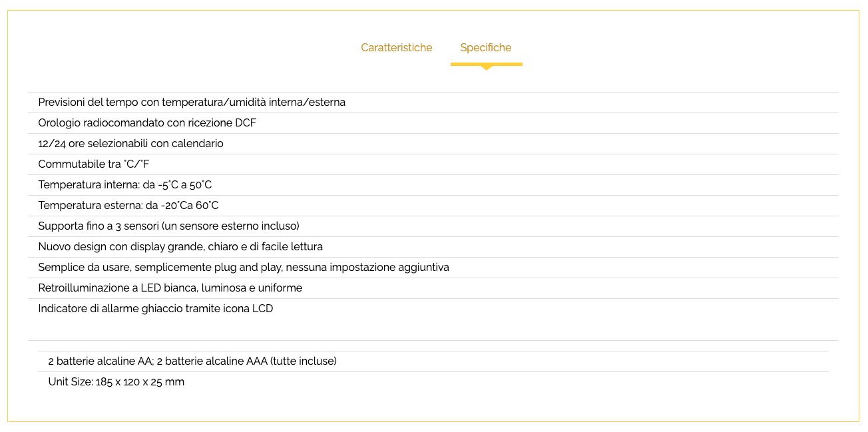Switch to the Caratteristiche tab
Image resolution: width=868 pixels, height=432 pixels.
pos(396,48)
